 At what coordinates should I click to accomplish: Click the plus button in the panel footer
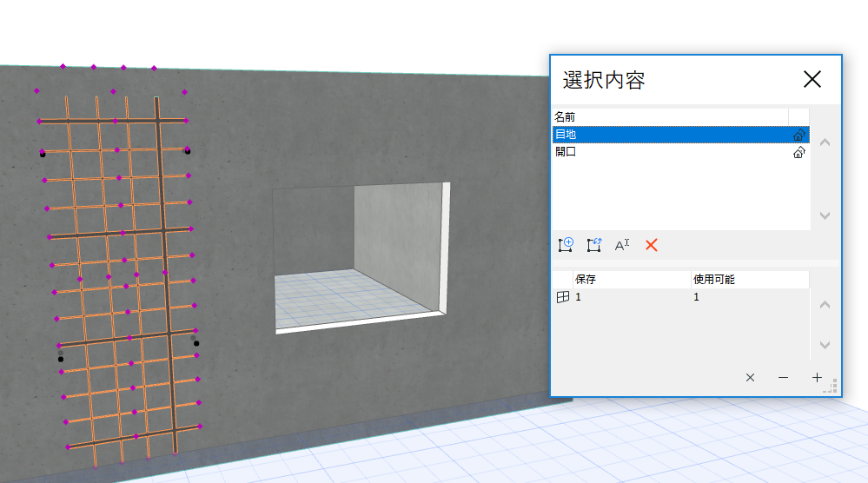(817, 377)
